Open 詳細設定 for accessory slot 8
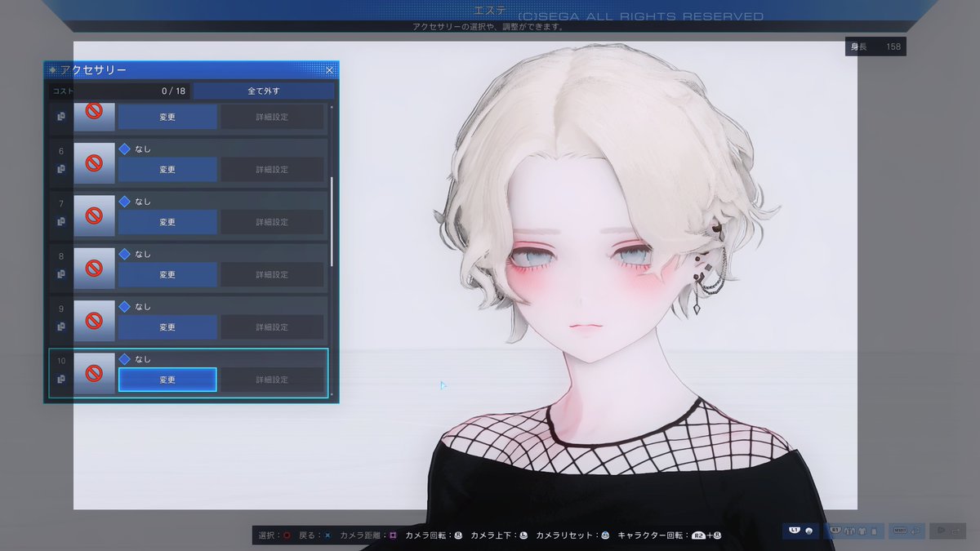 pyautogui.click(x=272, y=274)
